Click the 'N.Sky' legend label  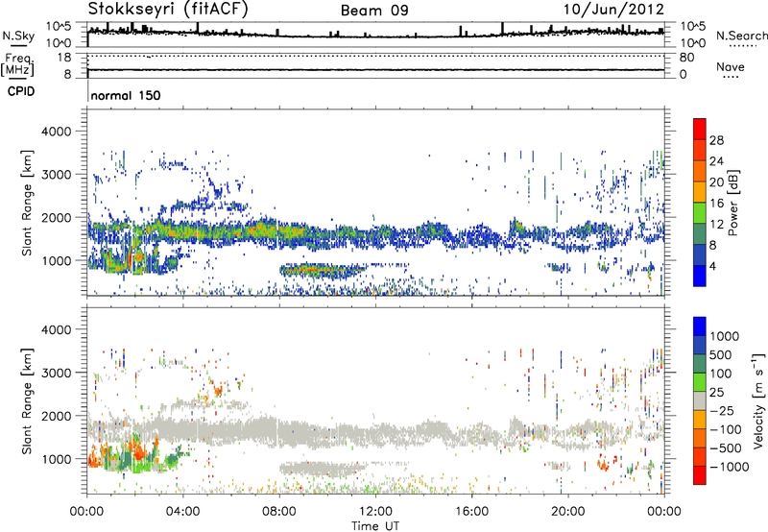click(18, 36)
